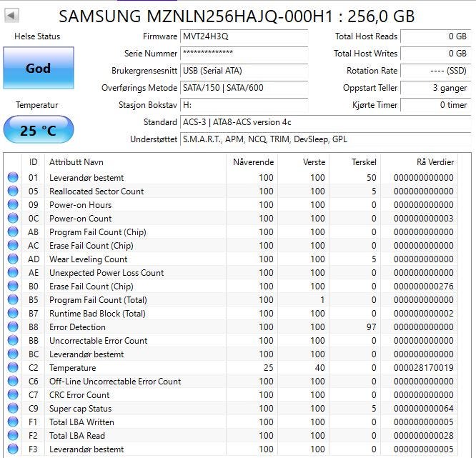Image resolution: width=476 pixels, height=458 pixels.
Task: Click the status orb in row F3
Action: point(13,449)
